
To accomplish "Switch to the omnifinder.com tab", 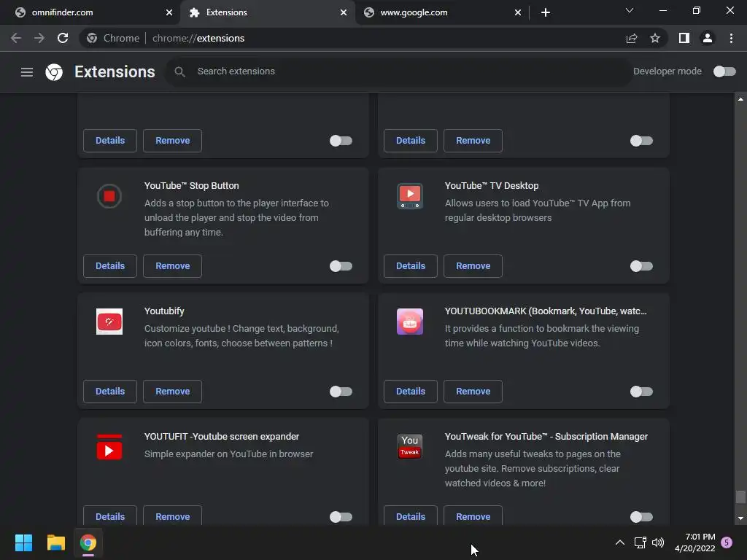I will pyautogui.click(x=90, y=12).
